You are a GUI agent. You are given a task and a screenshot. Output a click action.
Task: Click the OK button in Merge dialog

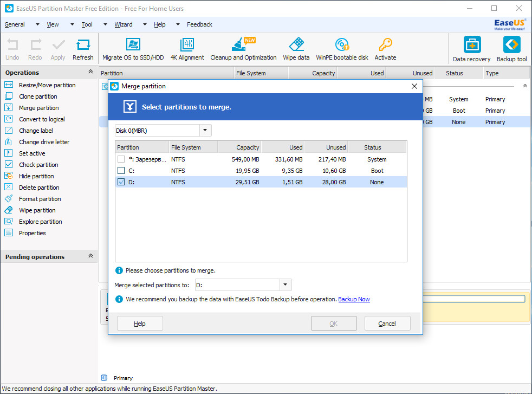[x=334, y=324]
